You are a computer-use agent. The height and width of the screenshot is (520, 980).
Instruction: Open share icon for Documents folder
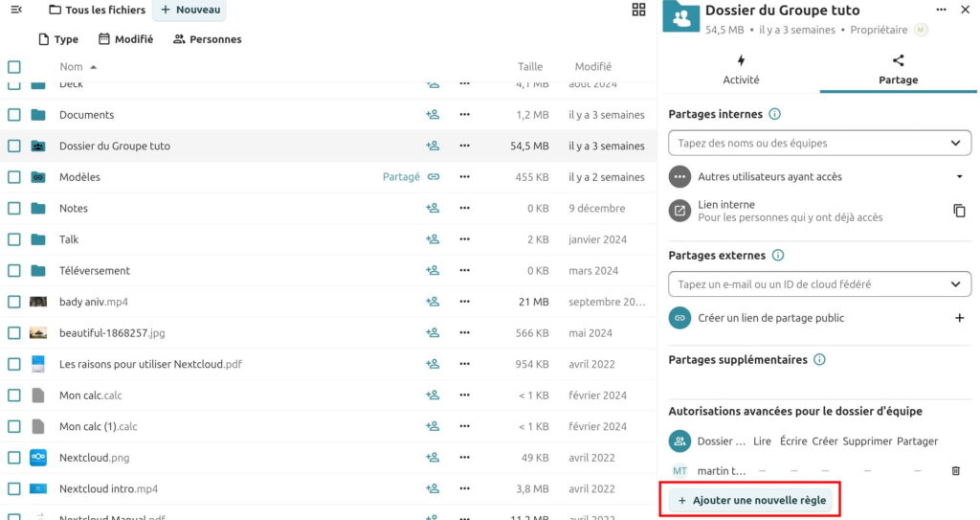click(433, 115)
